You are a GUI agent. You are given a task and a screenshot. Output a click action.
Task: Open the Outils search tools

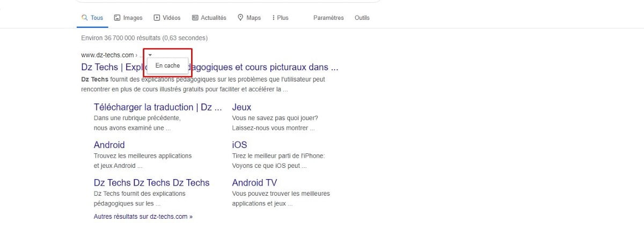pyautogui.click(x=362, y=18)
